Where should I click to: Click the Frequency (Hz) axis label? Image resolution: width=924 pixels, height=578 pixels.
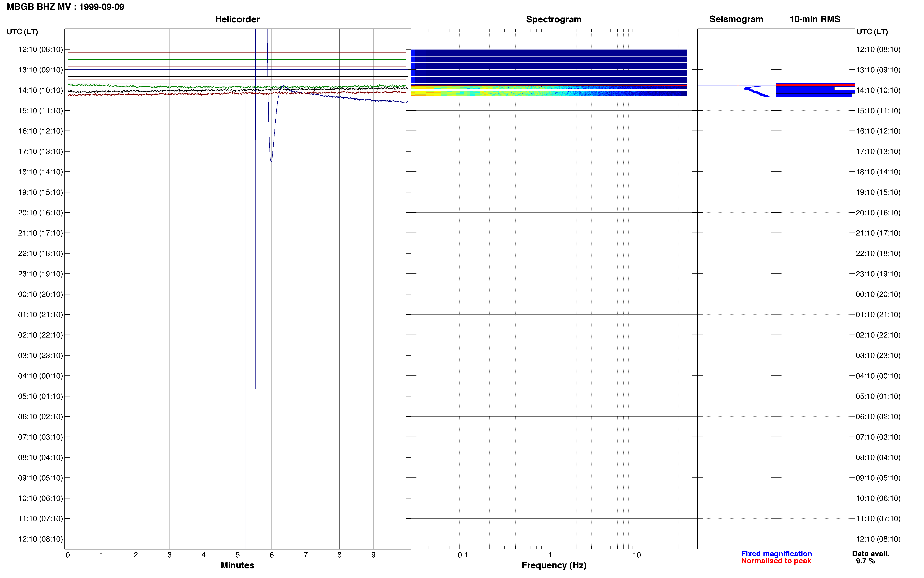coord(554,565)
